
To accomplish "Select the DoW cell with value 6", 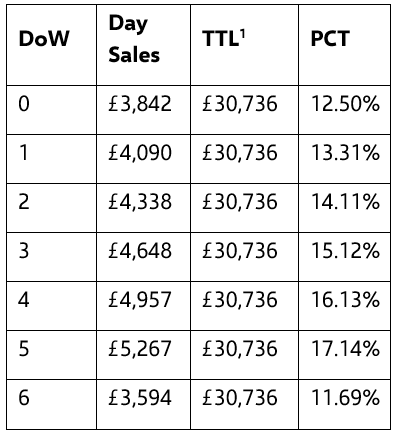I will tap(52, 404).
